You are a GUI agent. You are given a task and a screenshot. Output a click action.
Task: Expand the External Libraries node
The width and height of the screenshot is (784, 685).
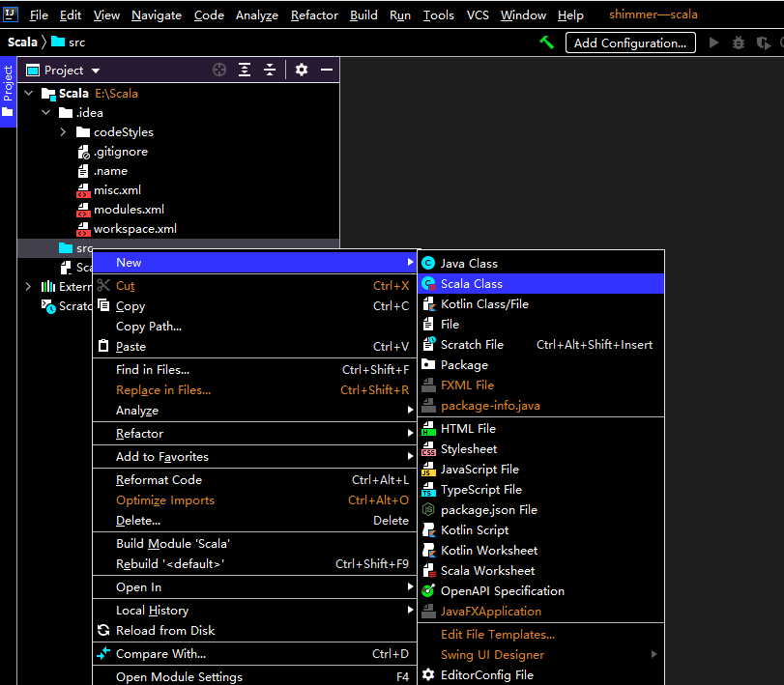[28, 286]
